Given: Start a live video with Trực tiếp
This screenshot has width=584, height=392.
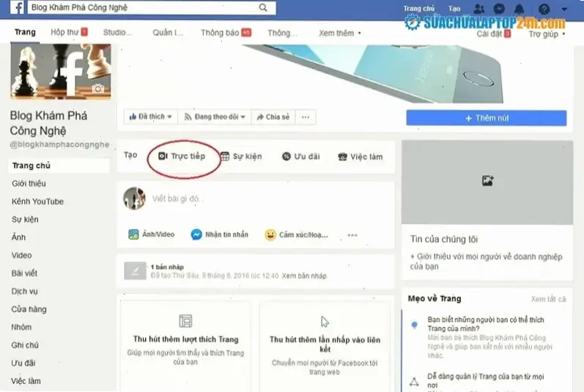Looking at the screenshot, I should (182, 156).
